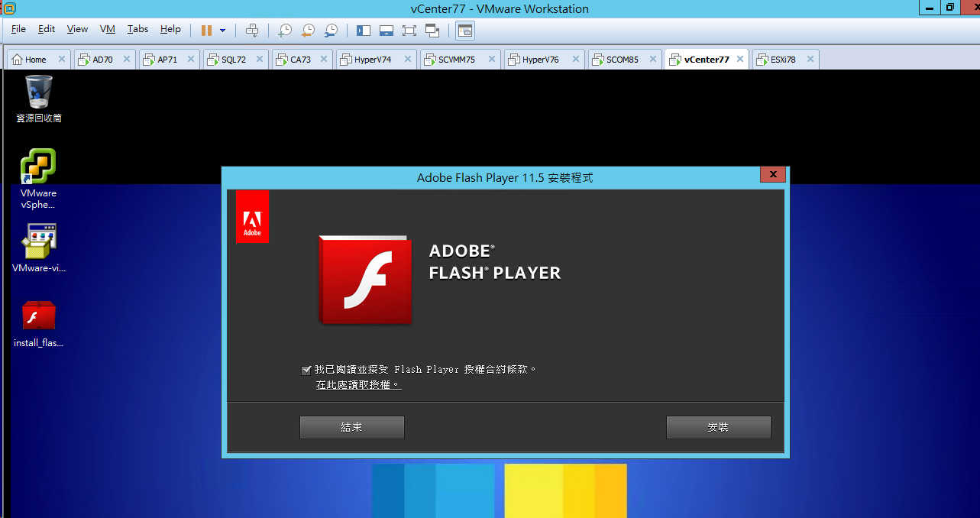Close the ESXi78 tab
This screenshot has width=980, height=518.
click(x=810, y=59)
